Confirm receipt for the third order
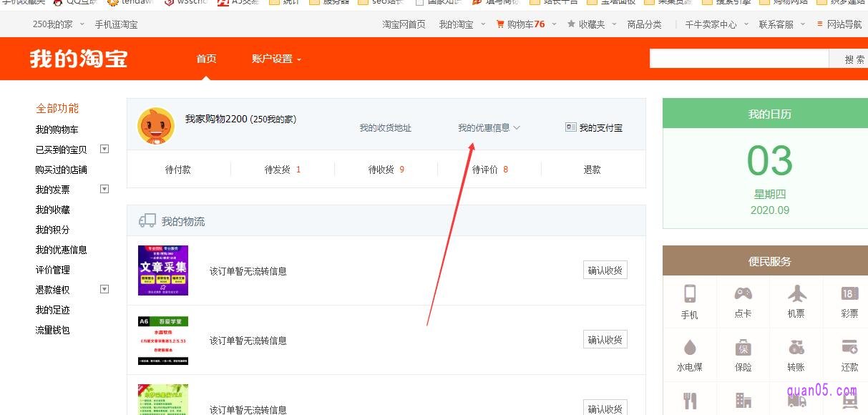 [x=605, y=407]
